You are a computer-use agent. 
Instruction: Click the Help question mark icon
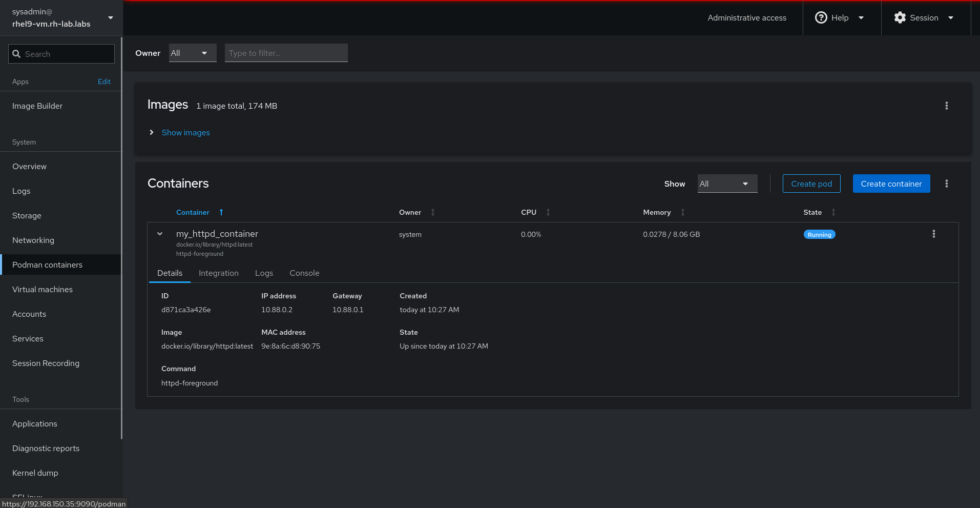tap(821, 17)
